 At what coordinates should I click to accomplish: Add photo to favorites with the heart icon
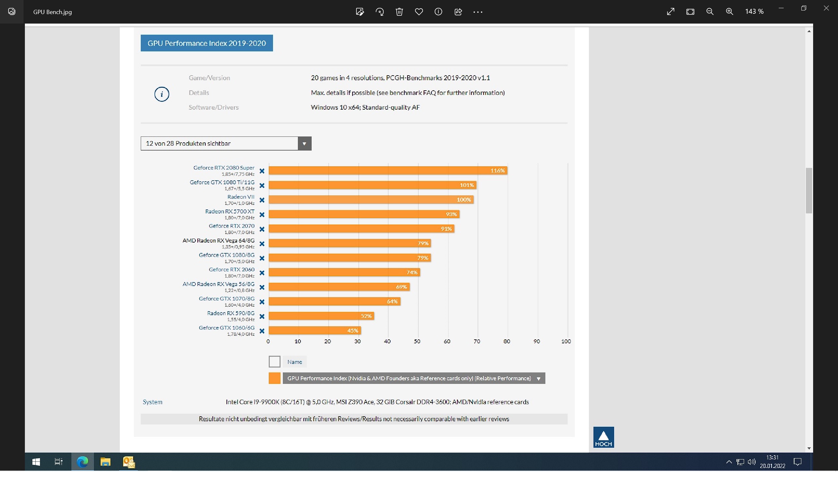tap(419, 12)
